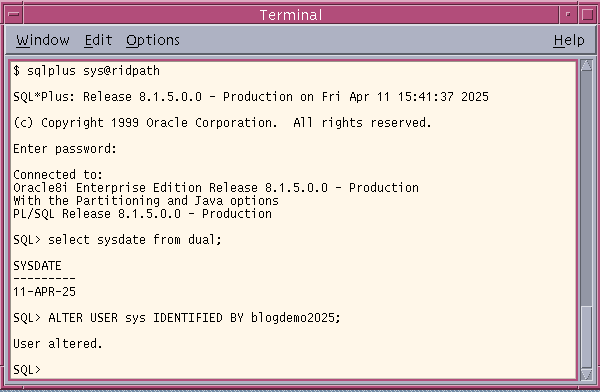Click the sqlplus sys@ridpath command line
Image resolution: width=600 pixels, height=392 pixels.
86,71
